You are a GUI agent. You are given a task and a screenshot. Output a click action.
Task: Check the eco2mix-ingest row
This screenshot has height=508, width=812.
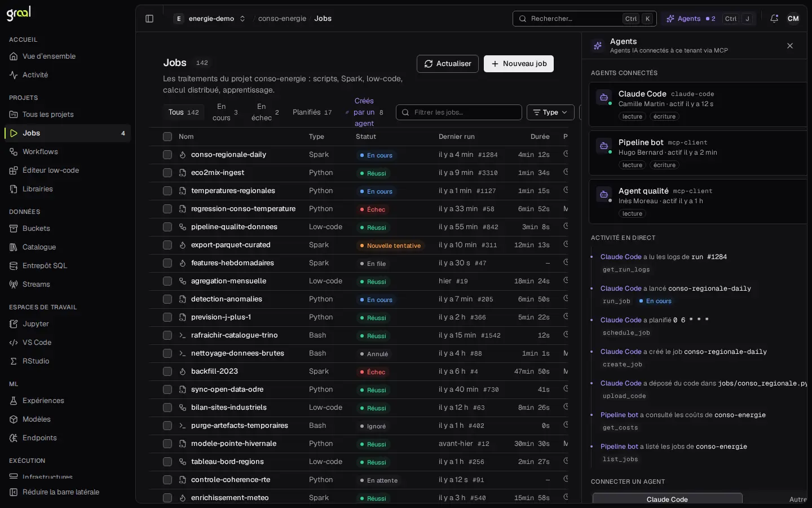pyautogui.click(x=167, y=173)
